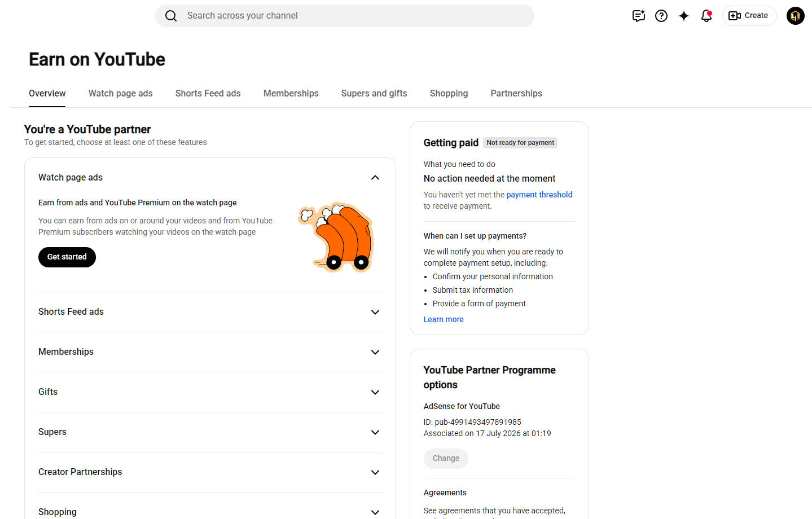Click the 'Agreements' heading
Screen dimensions: 812x519
click(445, 492)
